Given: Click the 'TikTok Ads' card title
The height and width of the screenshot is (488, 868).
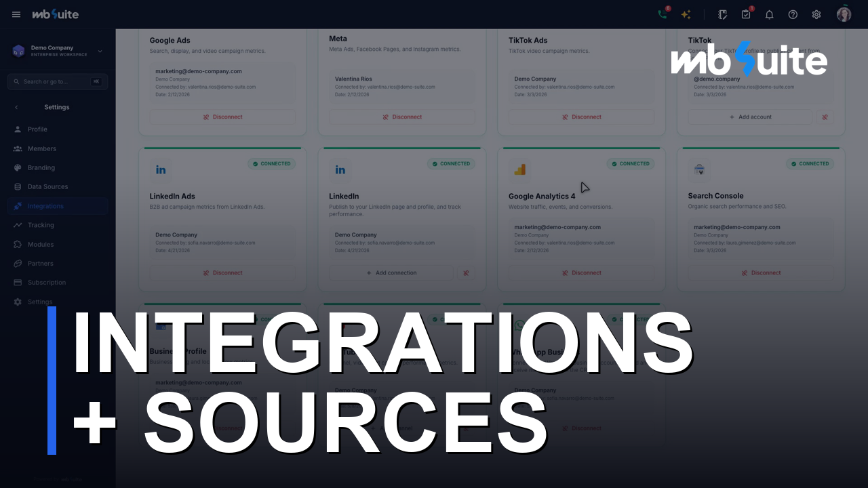Looking at the screenshot, I should coord(528,41).
